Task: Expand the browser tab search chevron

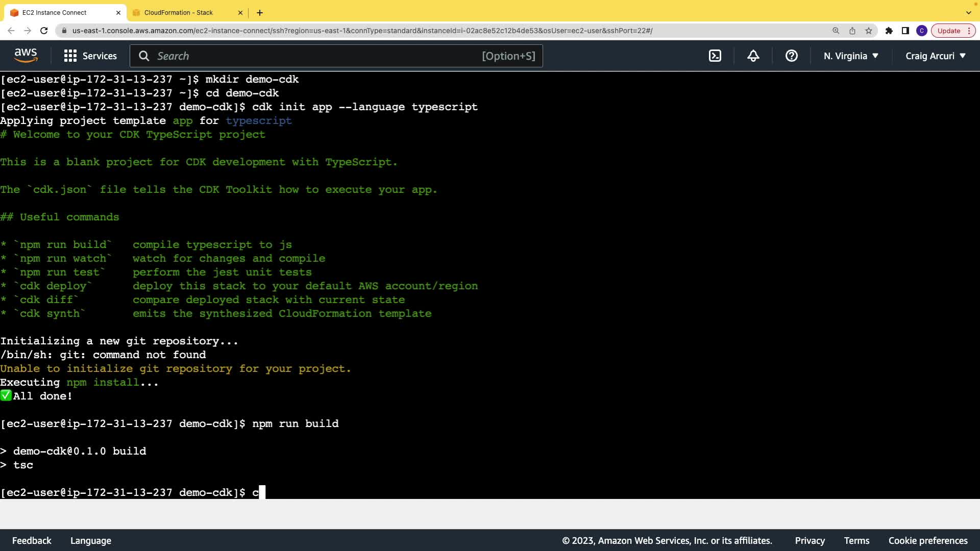Action: [968, 13]
